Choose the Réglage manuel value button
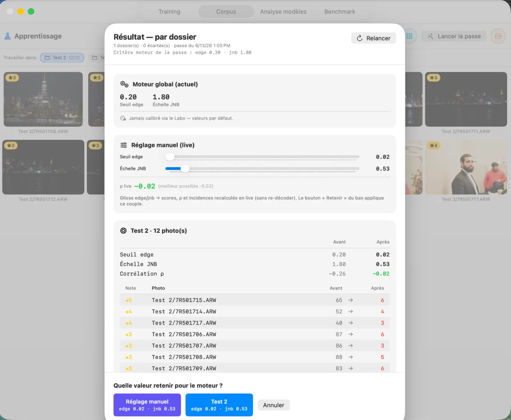The width and height of the screenshot is (511, 420). click(147, 405)
